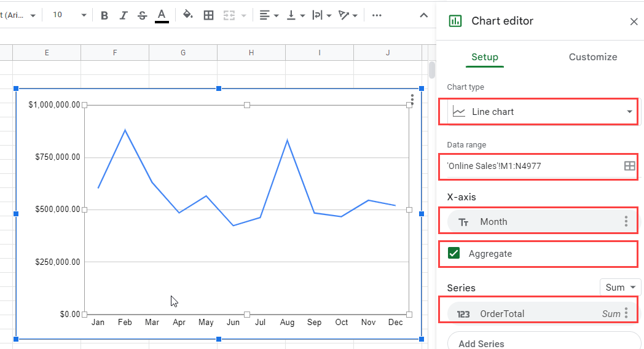The width and height of the screenshot is (644, 349).
Task: Click the data range input field
Action: [x=534, y=166]
